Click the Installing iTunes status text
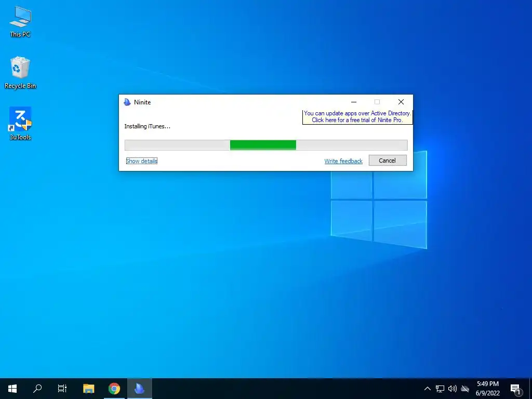This screenshot has height=399, width=532. pyautogui.click(x=147, y=127)
